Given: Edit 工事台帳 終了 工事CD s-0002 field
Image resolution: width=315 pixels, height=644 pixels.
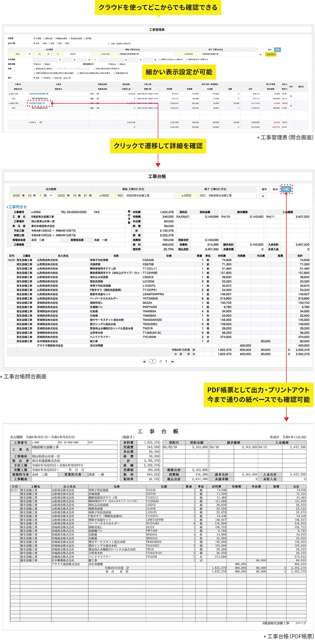Looking at the screenshot, I should [186, 196].
